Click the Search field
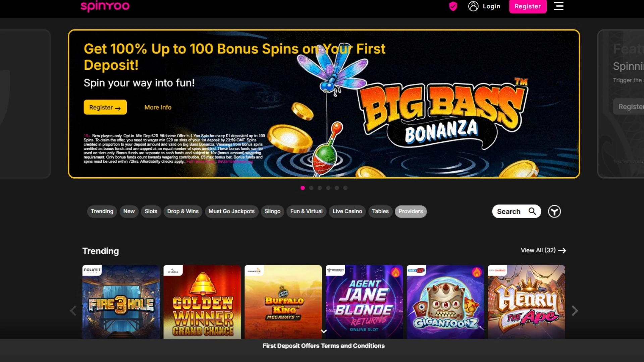 (517, 212)
